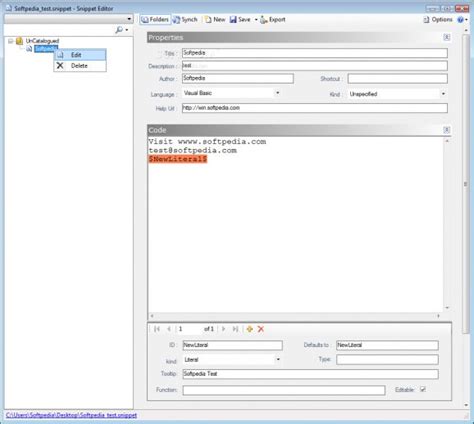This screenshot has width=474, height=424.
Task: Toggle the Editable checkbox
Action: [423, 389]
